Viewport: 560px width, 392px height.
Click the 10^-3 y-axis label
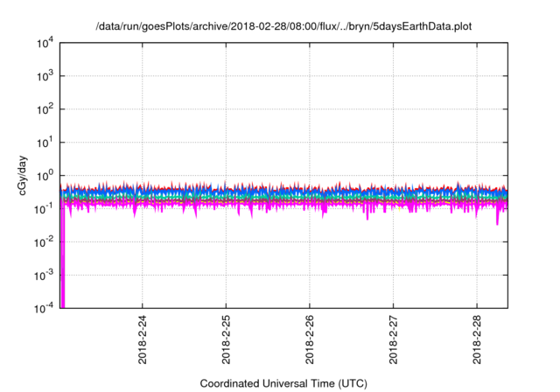pos(44,276)
